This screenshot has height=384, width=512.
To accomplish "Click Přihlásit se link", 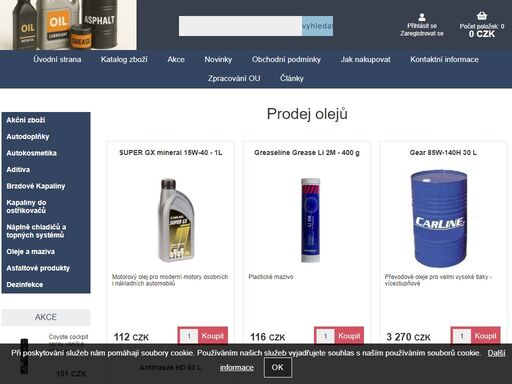I will 422,26.
